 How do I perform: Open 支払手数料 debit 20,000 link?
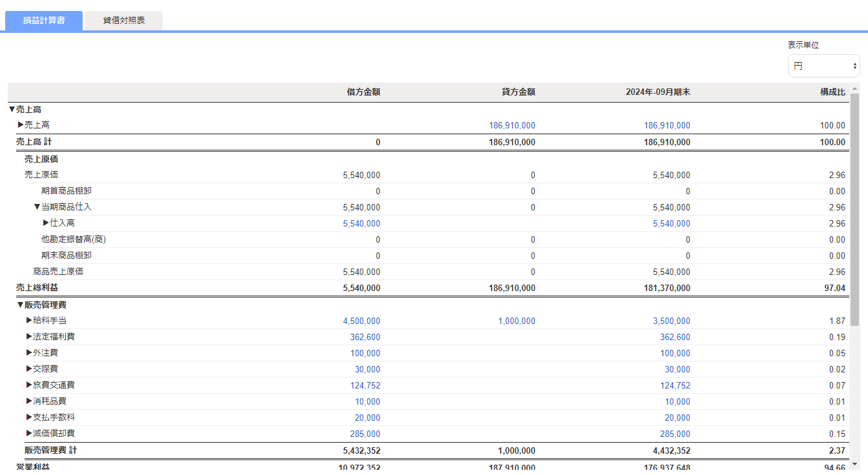(367, 418)
